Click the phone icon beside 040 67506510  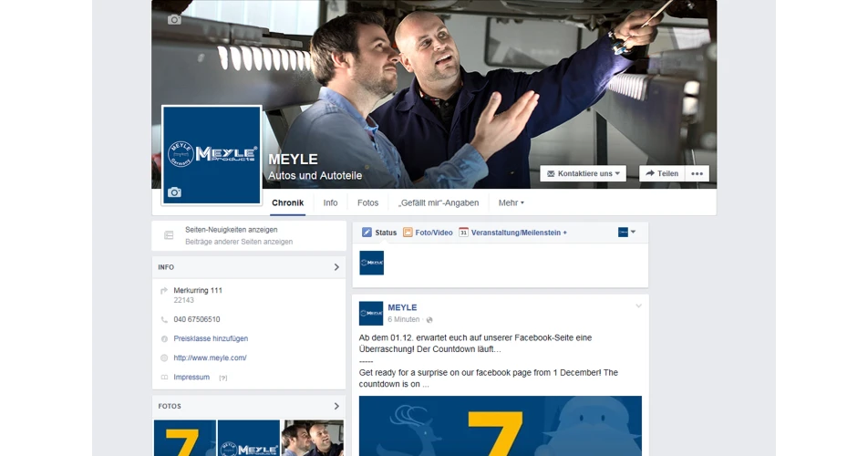[164, 319]
